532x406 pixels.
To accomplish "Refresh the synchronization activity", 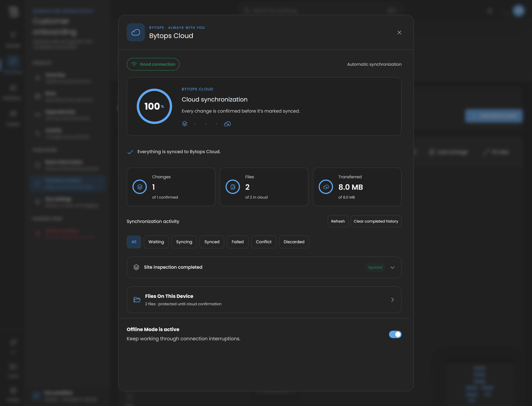I will coord(338,221).
